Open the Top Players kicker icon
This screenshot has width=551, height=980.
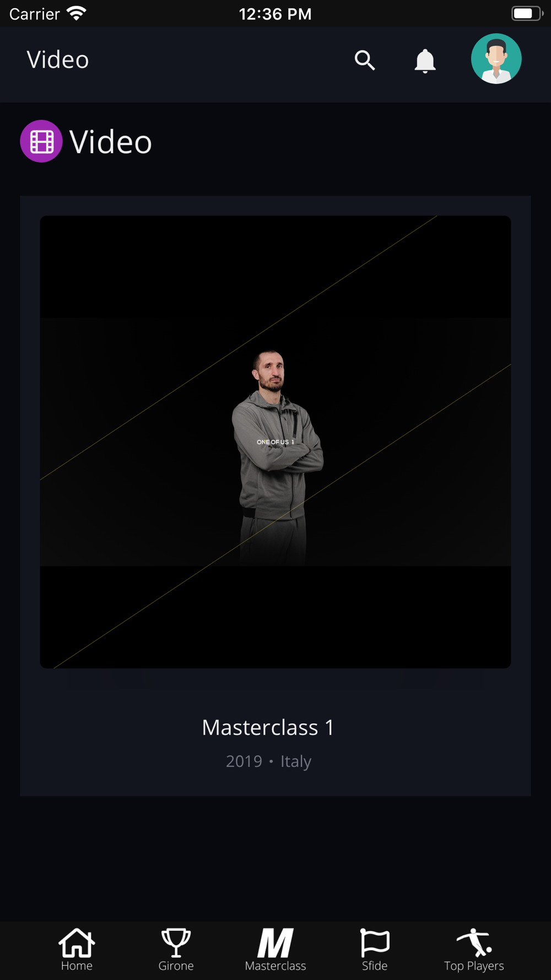click(x=474, y=943)
